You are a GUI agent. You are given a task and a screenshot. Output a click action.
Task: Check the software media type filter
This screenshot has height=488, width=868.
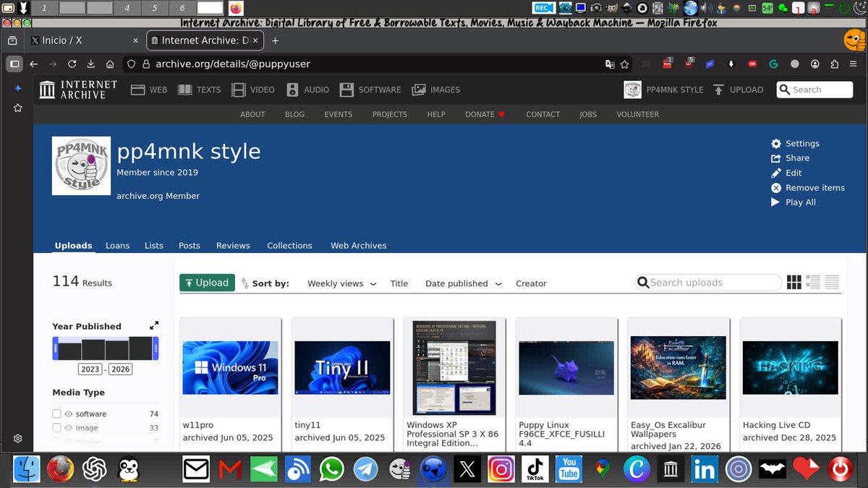click(56, 414)
